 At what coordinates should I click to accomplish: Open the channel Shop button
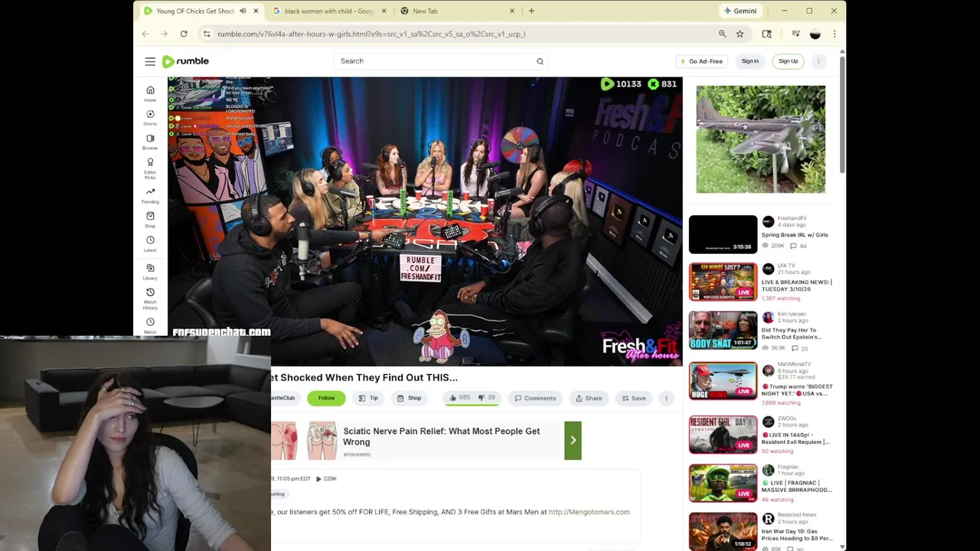click(x=410, y=398)
